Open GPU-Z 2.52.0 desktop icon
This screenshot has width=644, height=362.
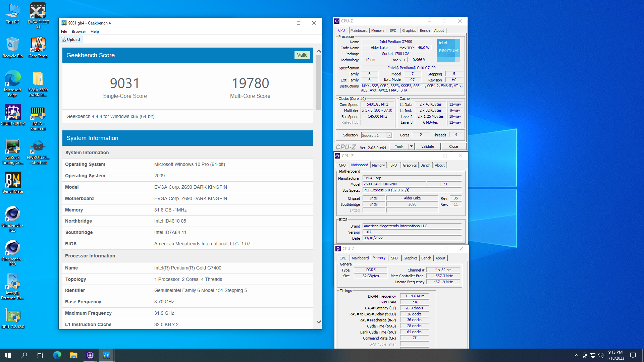pyautogui.click(x=13, y=319)
